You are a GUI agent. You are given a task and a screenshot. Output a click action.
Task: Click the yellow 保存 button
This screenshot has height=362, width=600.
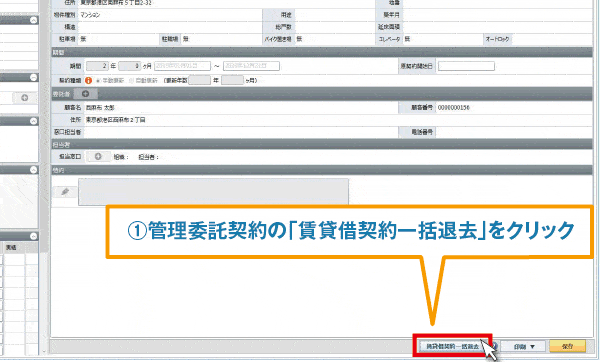point(567,346)
